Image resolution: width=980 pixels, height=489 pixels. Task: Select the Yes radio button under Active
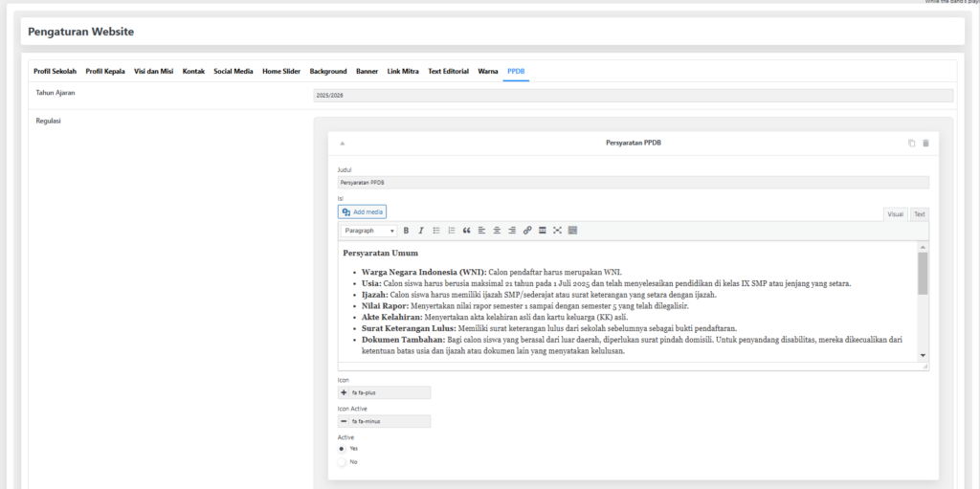(x=343, y=448)
